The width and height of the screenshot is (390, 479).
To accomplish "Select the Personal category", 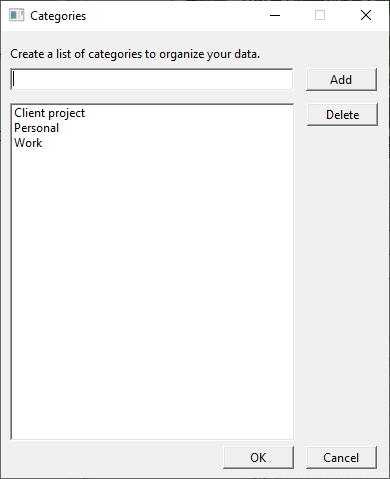I will [x=37, y=128].
